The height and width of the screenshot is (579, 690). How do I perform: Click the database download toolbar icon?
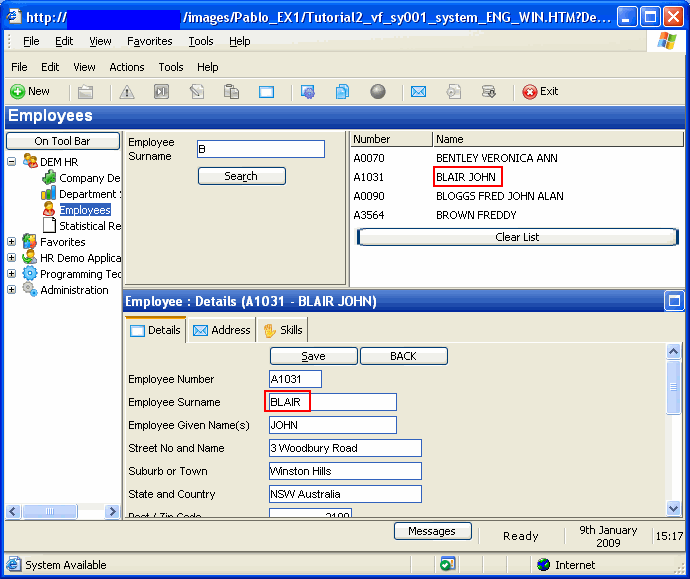click(x=488, y=92)
